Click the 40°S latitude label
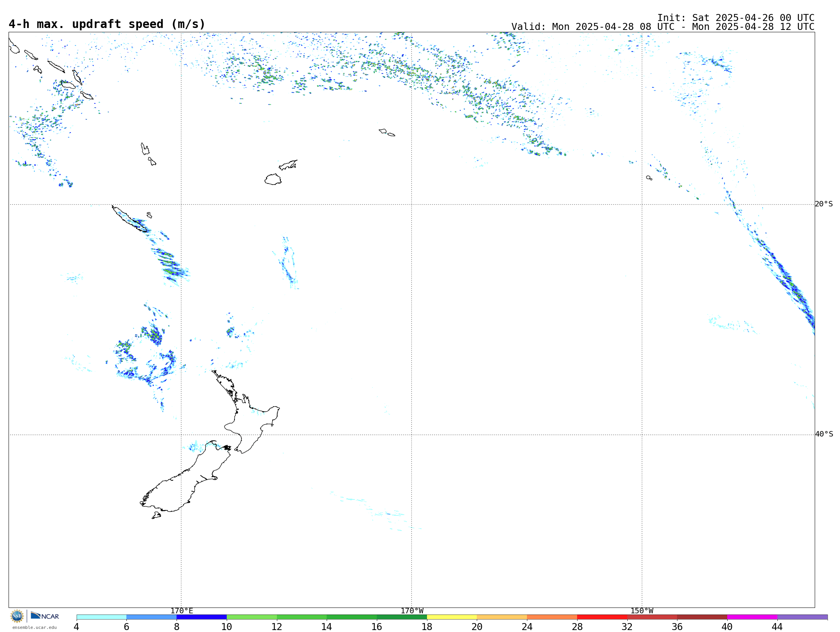Image resolution: width=840 pixels, height=632 pixels. pyautogui.click(x=824, y=434)
